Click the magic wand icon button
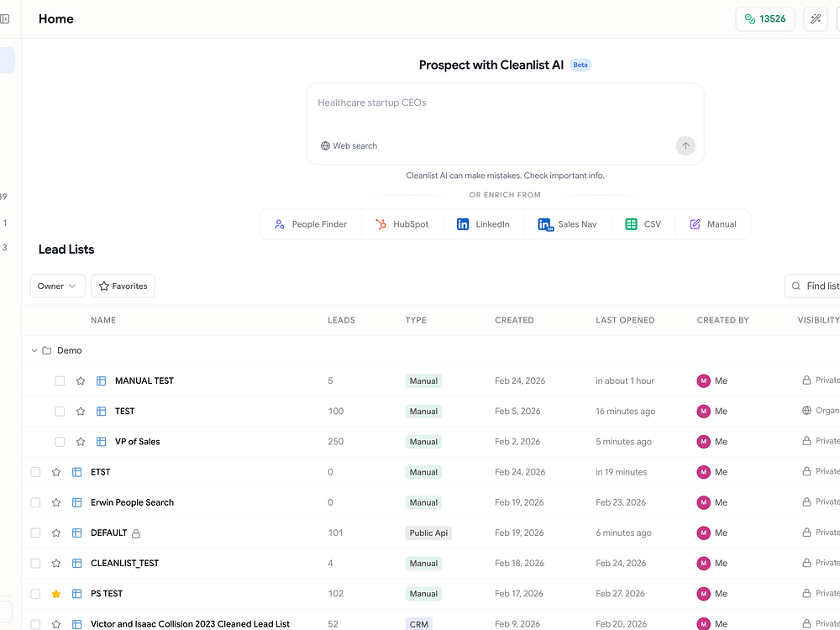 [815, 18]
